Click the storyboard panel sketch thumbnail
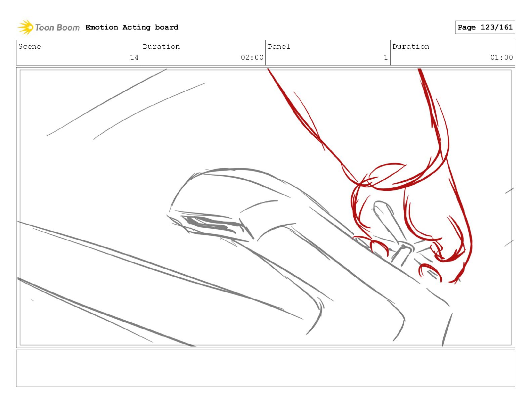Viewport: 532px width, 411px height. click(265, 208)
